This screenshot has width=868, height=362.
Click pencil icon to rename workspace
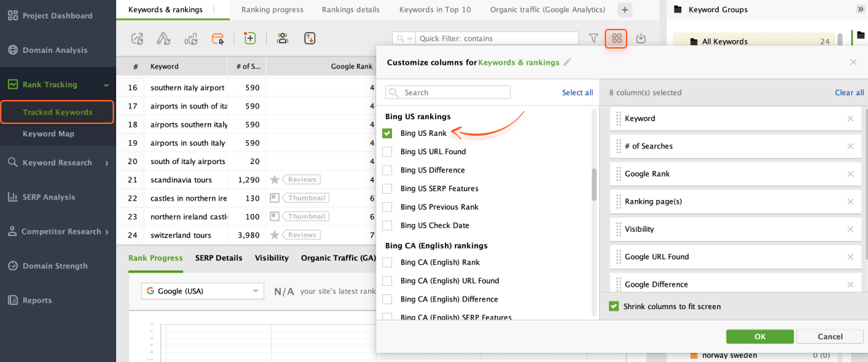567,62
